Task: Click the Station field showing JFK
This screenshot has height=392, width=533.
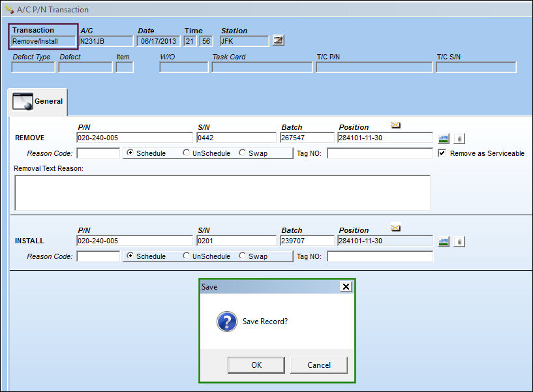Action: 244,41
